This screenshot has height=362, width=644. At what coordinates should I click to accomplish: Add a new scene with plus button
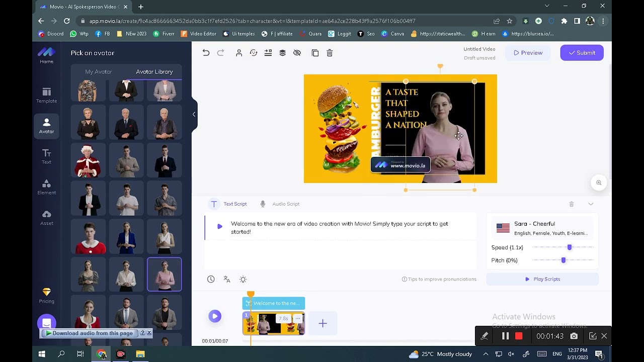(x=323, y=323)
